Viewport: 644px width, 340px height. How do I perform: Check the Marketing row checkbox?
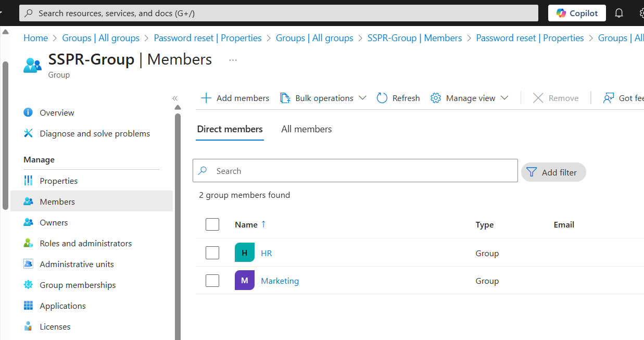pyautogui.click(x=212, y=281)
